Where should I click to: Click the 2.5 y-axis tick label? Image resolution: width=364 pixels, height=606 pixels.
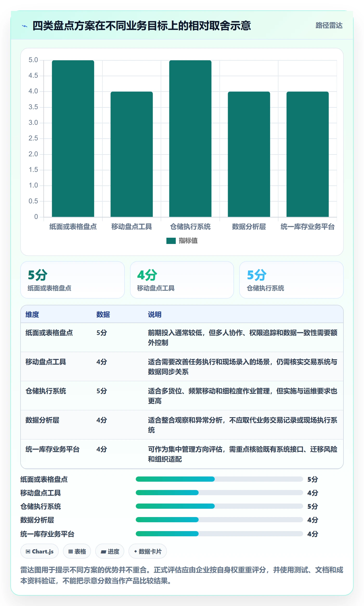point(33,138)
